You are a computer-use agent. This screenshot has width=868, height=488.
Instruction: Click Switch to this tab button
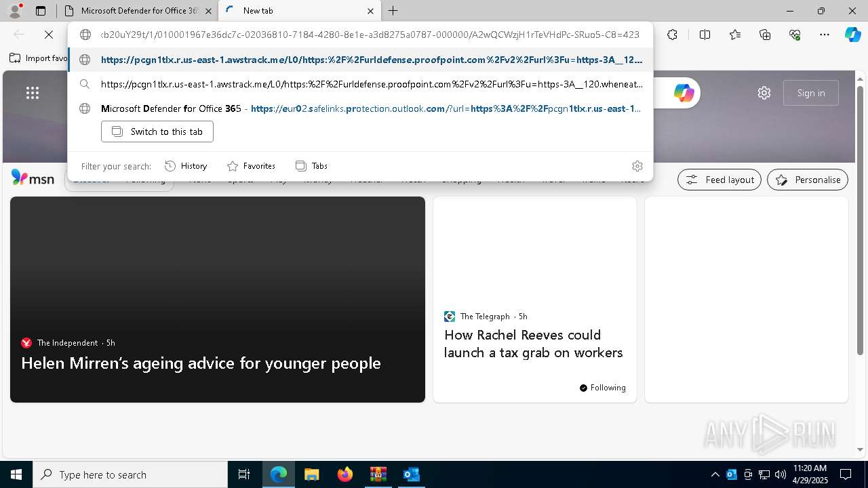(157, 131)
